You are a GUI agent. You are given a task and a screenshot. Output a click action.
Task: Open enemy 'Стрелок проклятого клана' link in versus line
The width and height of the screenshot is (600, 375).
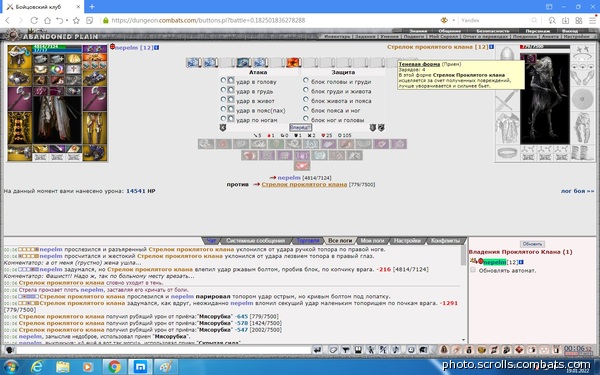tap(304, 184)
